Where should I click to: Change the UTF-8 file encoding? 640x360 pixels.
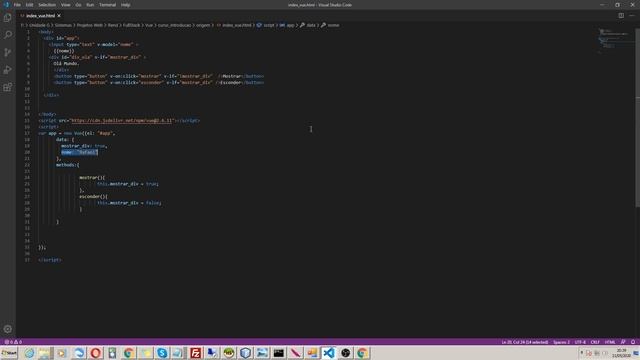[580, 342]
